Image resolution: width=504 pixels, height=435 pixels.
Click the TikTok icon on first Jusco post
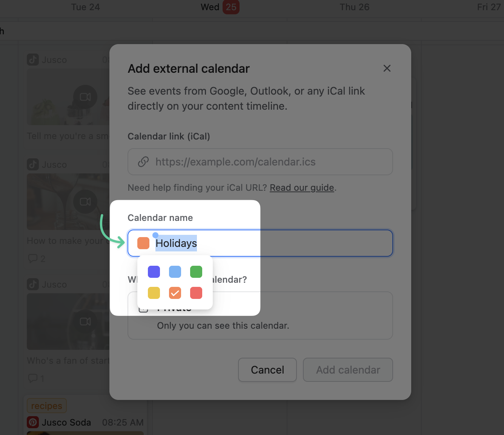click(33, 60)
